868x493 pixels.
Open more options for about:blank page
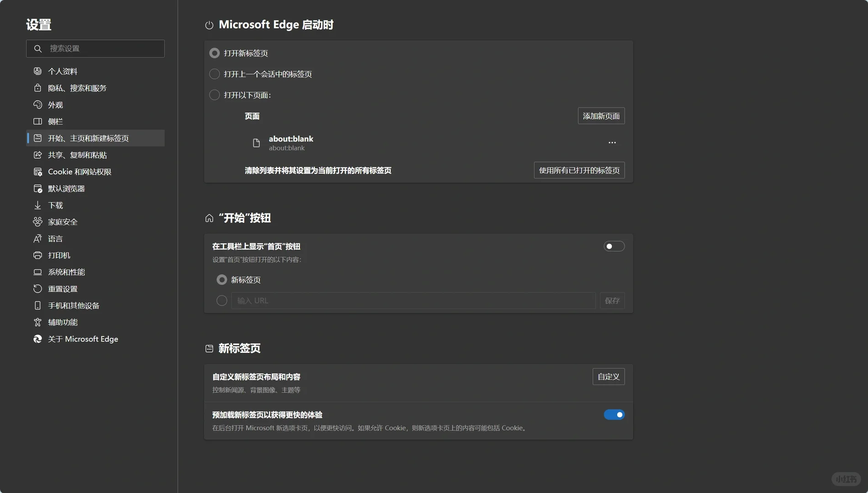[612, 143]
